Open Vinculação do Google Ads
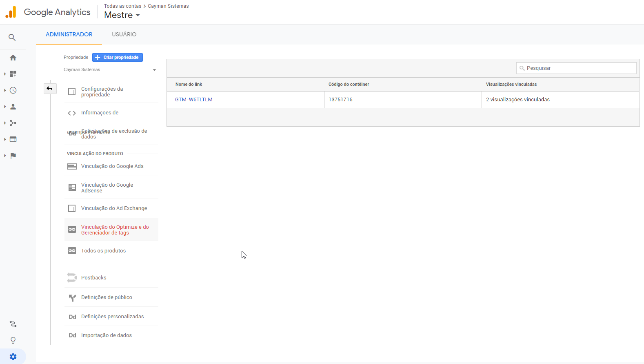The height and width of the screenshot is (364, 644). (111, 166)
